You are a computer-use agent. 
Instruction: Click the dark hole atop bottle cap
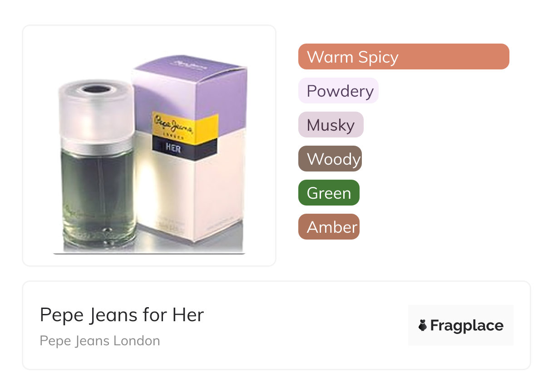click(x=96, y=89)
